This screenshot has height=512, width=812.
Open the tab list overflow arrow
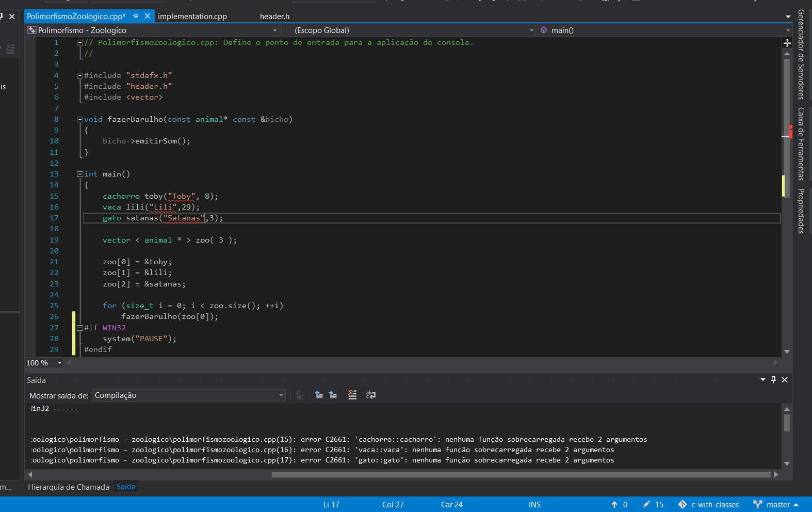[x=788, y=17]
